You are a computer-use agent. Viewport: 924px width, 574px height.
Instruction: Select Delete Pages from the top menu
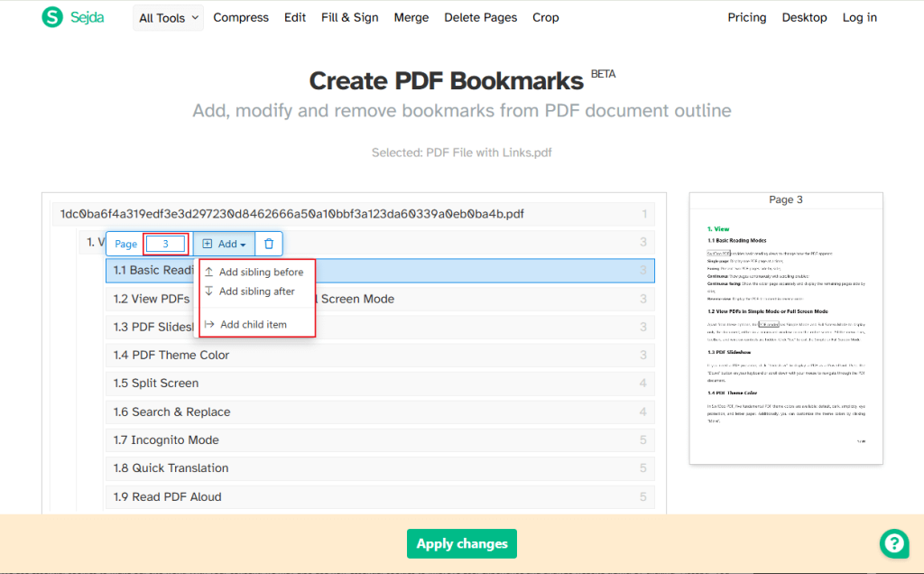pyautogui.click(x=480, y=17)
